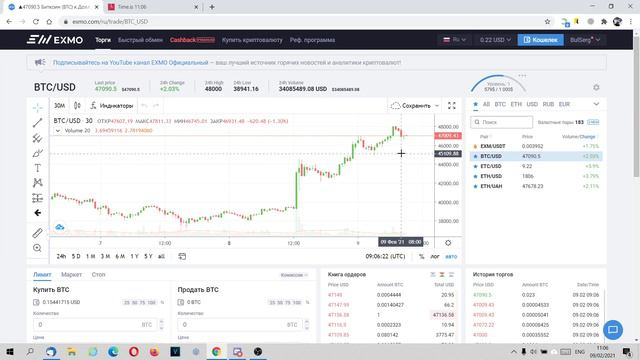Viewport: 640px width, 360px height.
Task: Toggle auto scale on the chart
Action: (451, 256)
